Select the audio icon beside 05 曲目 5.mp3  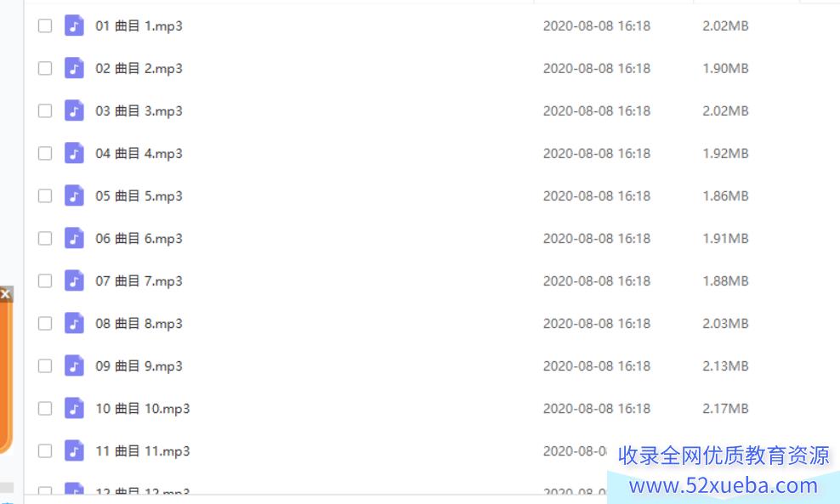pyautogui.click(x=74, y=195)
